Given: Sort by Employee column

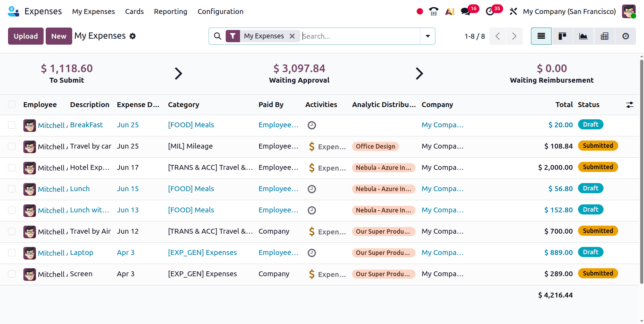Looking at the screenshot, I should click(x=40, y=105).
